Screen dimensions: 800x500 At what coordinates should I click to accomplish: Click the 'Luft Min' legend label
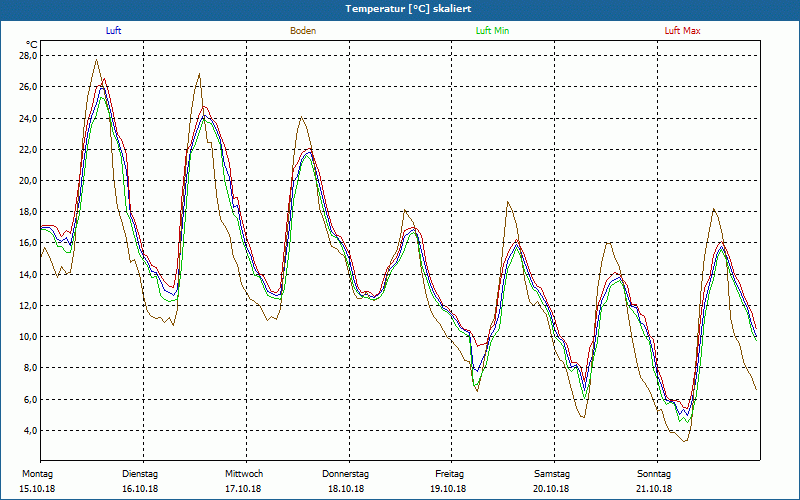point(492,31)
